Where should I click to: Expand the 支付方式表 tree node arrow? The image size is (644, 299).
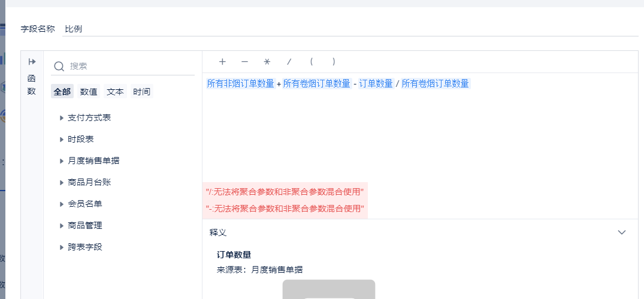[x=62, y=118]
